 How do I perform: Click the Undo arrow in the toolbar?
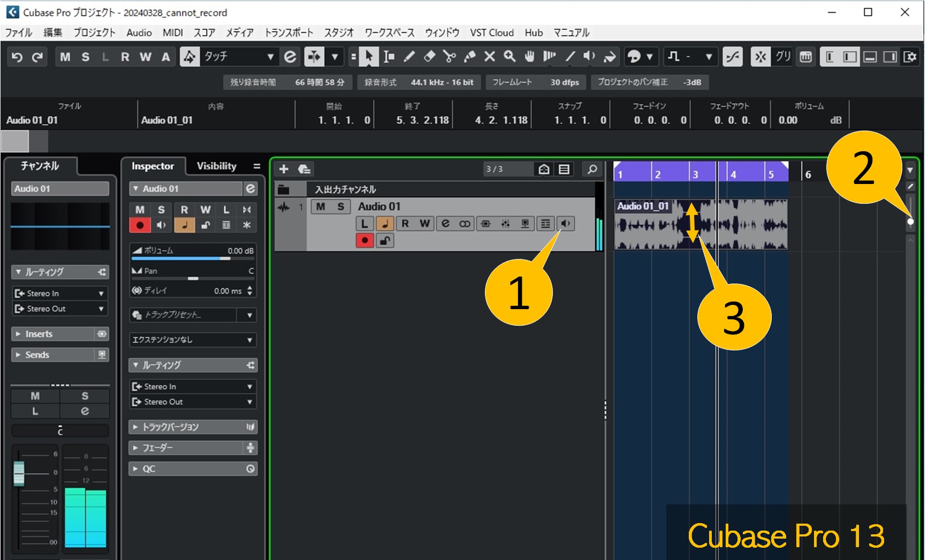17,57
